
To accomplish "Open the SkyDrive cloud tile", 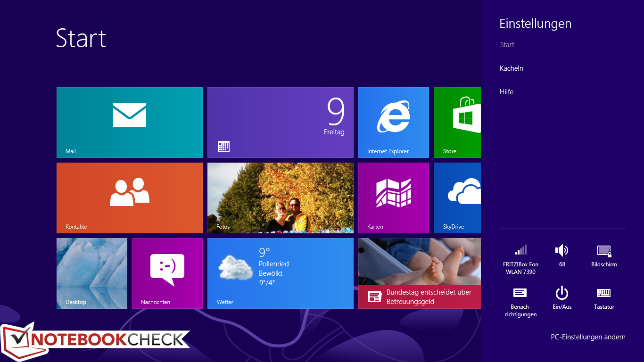I will 457,198.
